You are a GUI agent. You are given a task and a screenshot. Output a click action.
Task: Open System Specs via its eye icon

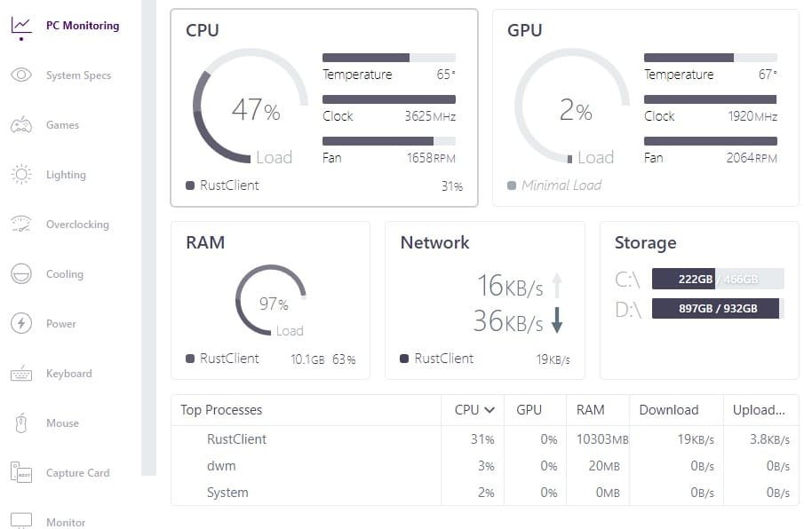(x=21, y=75)
